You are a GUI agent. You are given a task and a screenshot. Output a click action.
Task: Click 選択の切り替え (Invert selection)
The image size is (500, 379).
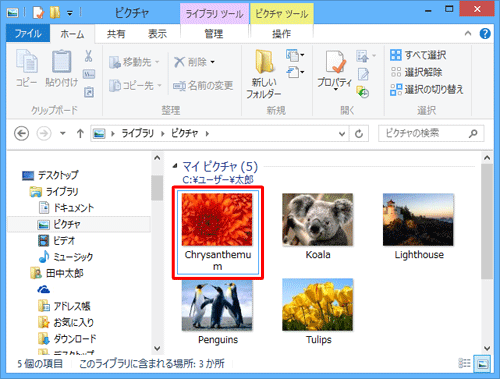[427, 89]
